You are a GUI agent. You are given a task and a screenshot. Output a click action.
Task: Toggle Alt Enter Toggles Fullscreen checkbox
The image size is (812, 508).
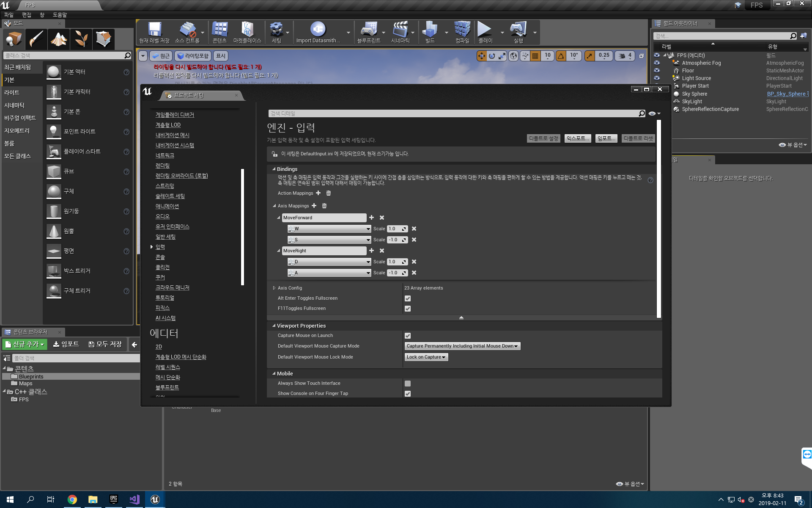click(x=407, y=298)
